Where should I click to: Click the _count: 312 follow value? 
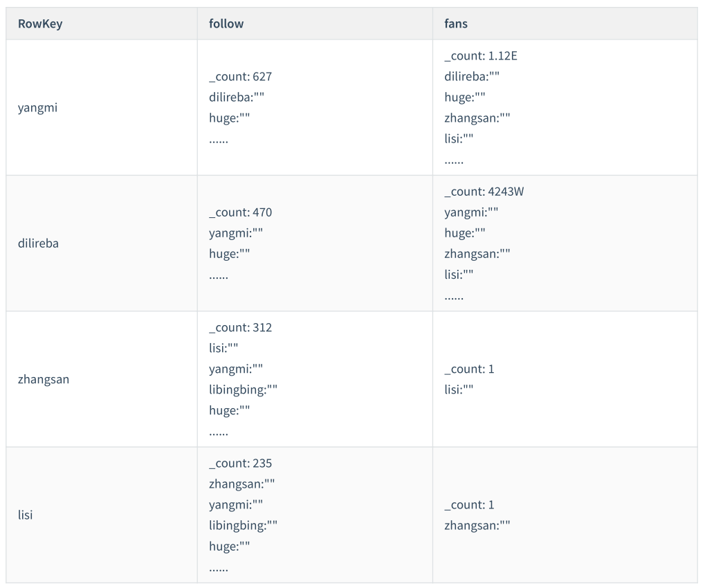click(240, 328)
